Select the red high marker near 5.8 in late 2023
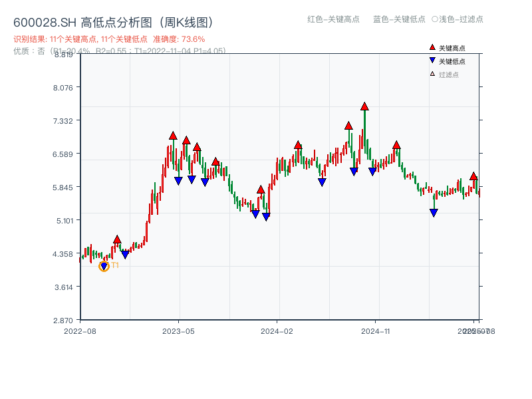Viewport: 532px width, 399px height. [261, 190]
